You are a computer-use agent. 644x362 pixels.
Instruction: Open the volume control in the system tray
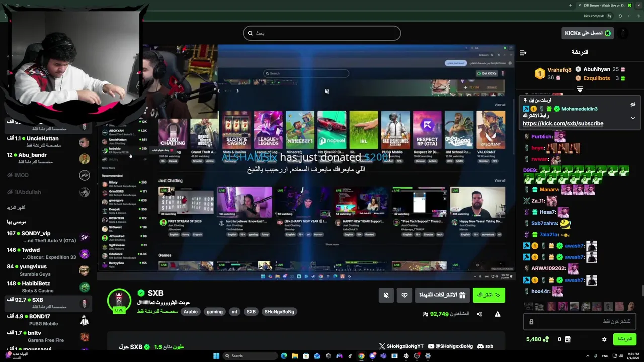pyautogui.click(x=620, y=356)
